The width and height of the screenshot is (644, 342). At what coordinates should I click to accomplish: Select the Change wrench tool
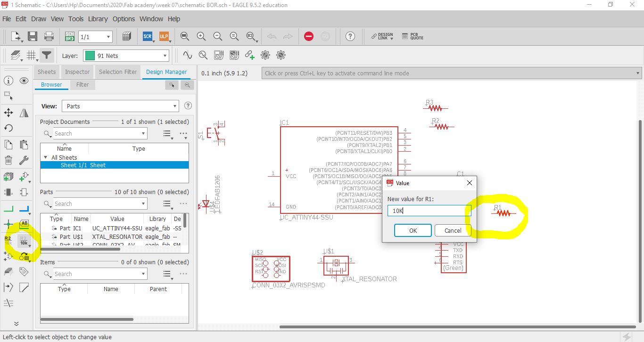[x=24, y=161]
